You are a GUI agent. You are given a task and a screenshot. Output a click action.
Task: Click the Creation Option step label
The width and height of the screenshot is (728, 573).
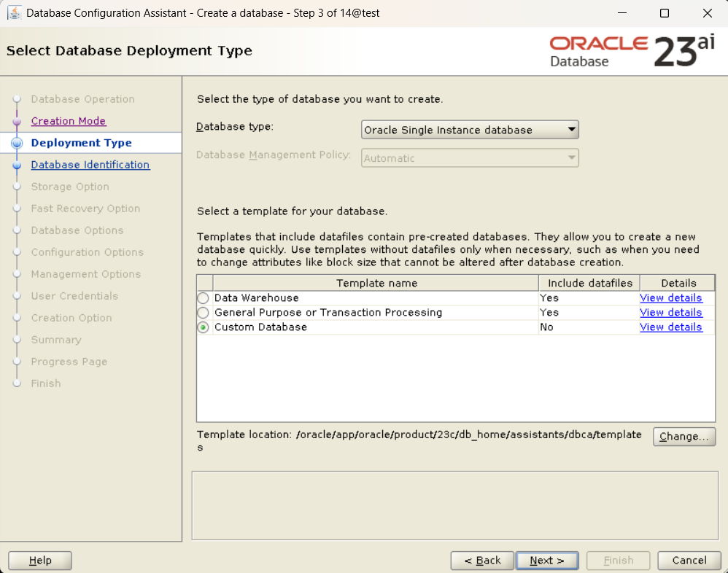71,318
